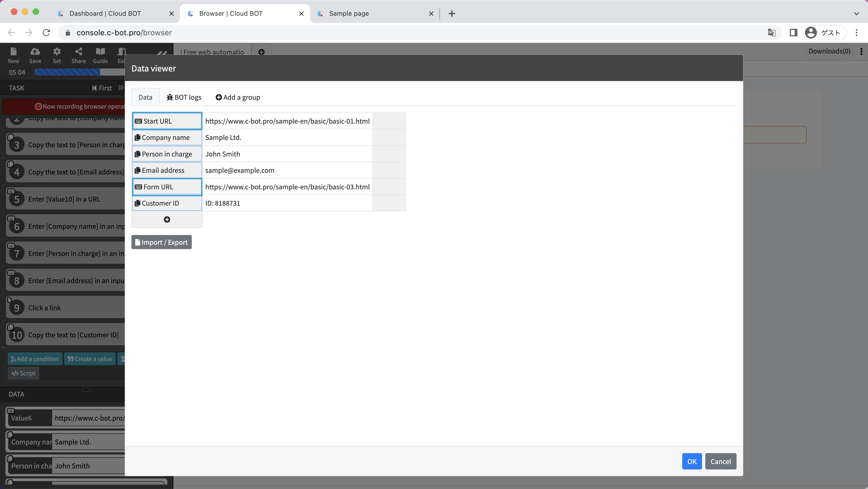
Task: Expand Chrome tab search chevron
Action: [856, 14]
